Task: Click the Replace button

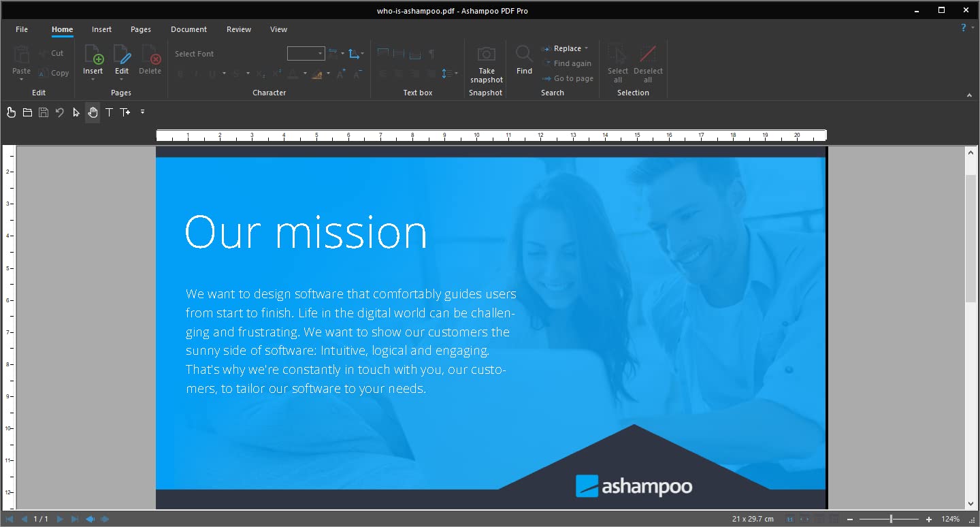Action: (562, 48)
